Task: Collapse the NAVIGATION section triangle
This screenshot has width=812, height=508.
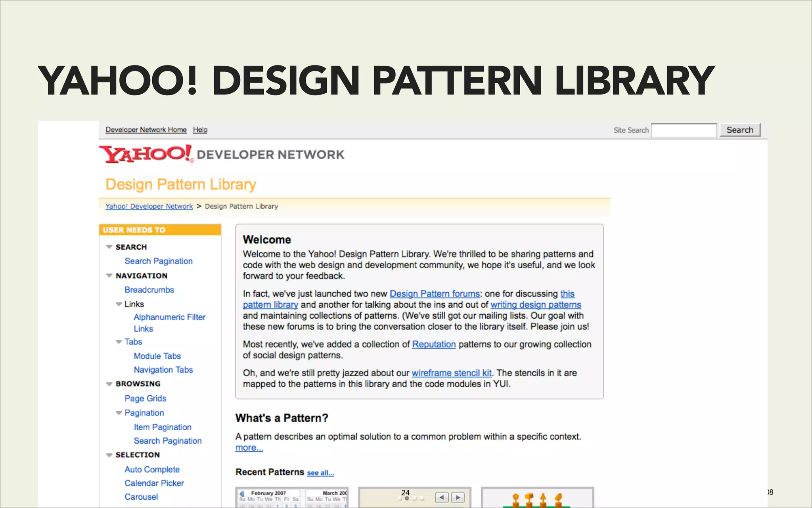Action: click(x=109, y=275)
